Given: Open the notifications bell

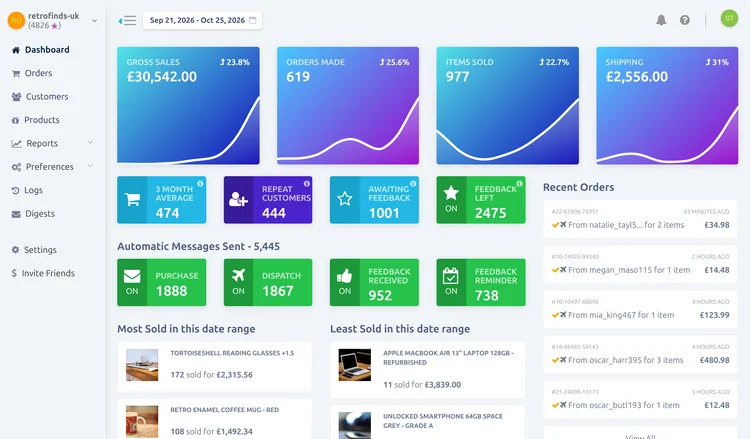Looking at the screenshot, I should (x=661, y=20).
